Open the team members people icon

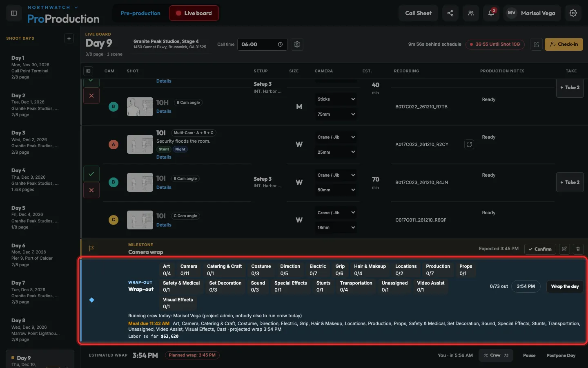pos(471,13)
